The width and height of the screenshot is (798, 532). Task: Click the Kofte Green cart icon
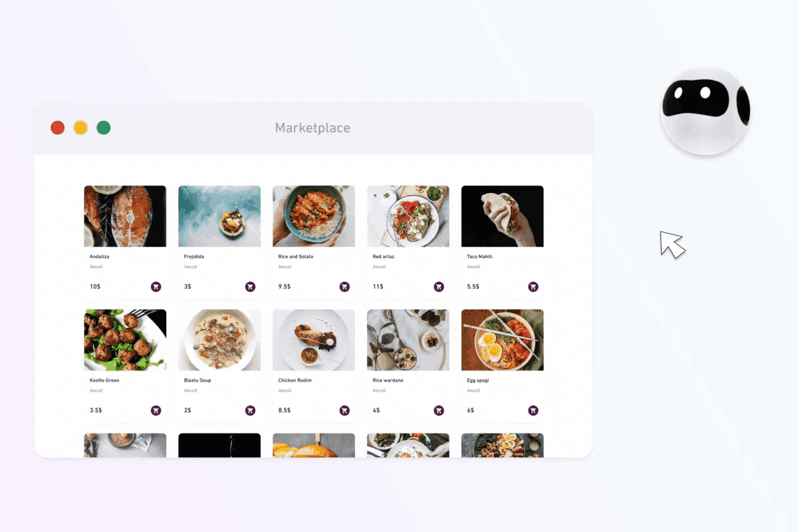click(x=156, y=410)
